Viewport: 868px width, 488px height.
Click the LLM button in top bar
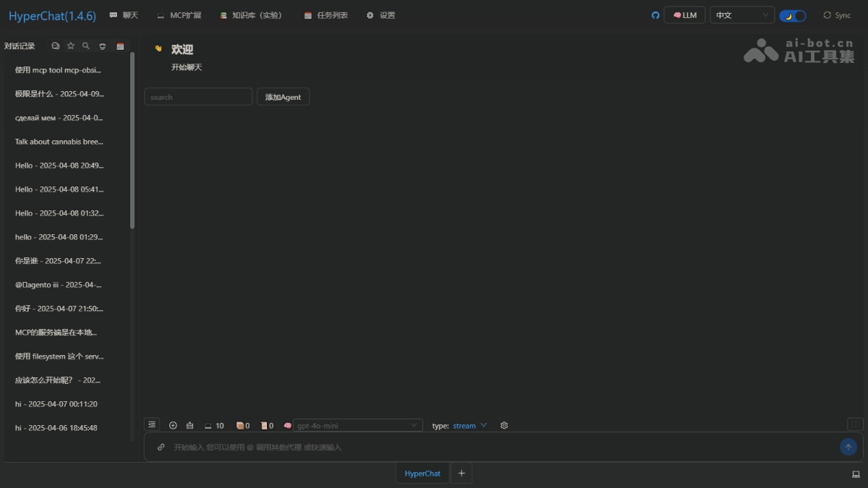pyautogui.click(x=684, y=15)
